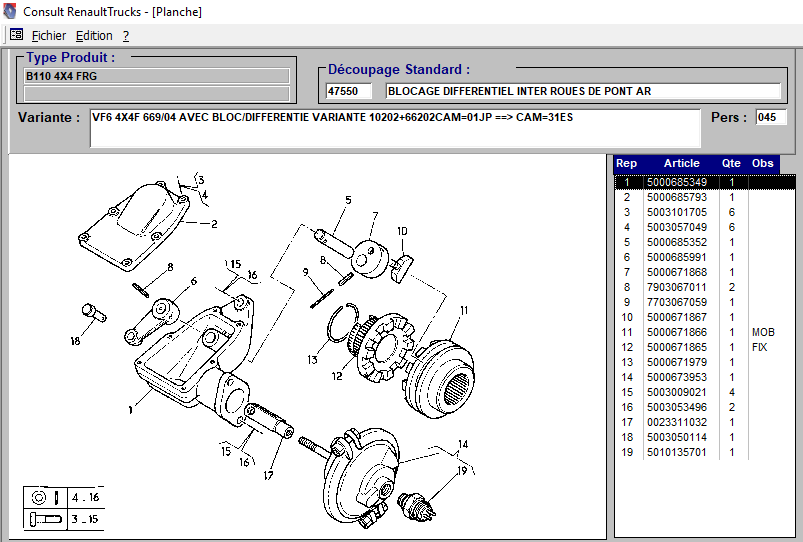Viewport: 803px width, 542px height.
Task: Click the Consult RenaultTrucks title bar icon
Action: tap(11, 12)
